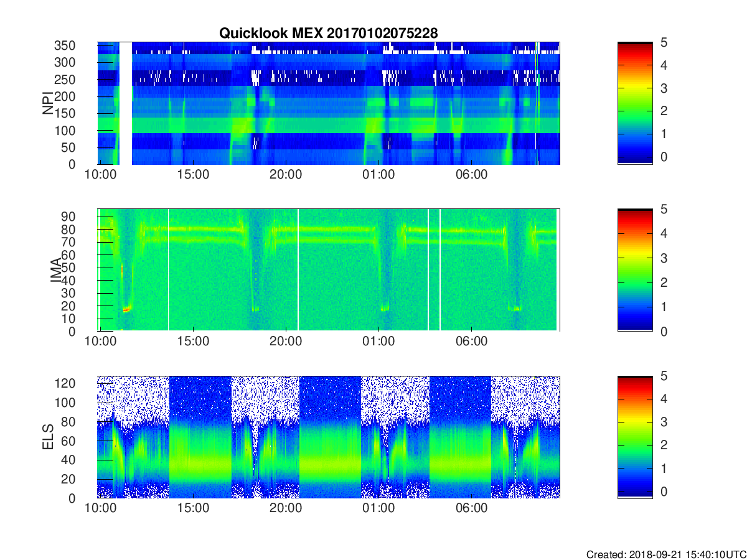Image resolution: width=747 pixels, height=560 pixels.
Task: Click the ELS y-axis label
Action: tap(47, 437)
